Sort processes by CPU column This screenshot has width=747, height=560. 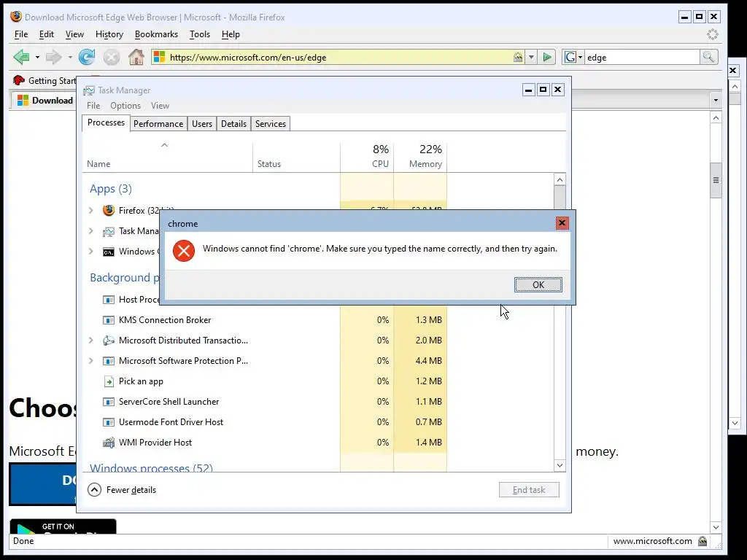pyautogui.click(x=367, y=157)
